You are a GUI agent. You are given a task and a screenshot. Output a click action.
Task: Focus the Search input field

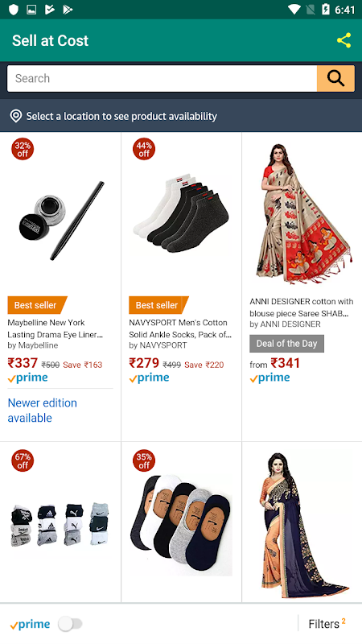click(x=162, y=78)
